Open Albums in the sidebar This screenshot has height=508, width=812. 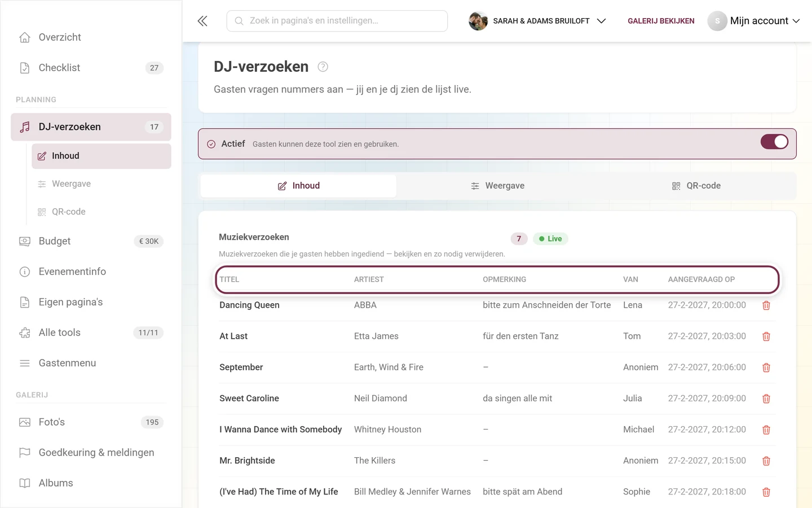[91, 483]
